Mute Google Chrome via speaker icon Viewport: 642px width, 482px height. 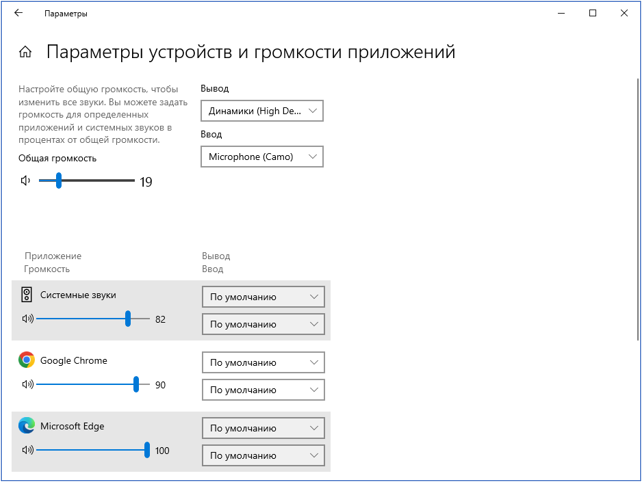tap(27, 384)
